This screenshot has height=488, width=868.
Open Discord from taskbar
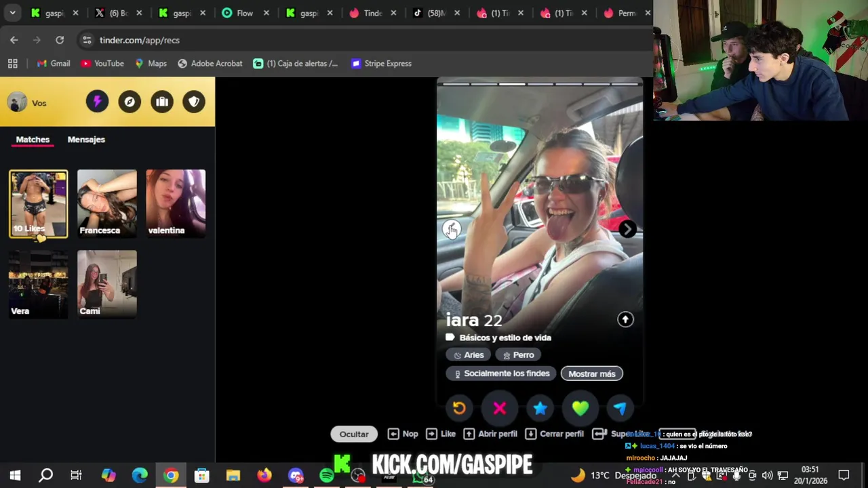[x=295, y=475]
